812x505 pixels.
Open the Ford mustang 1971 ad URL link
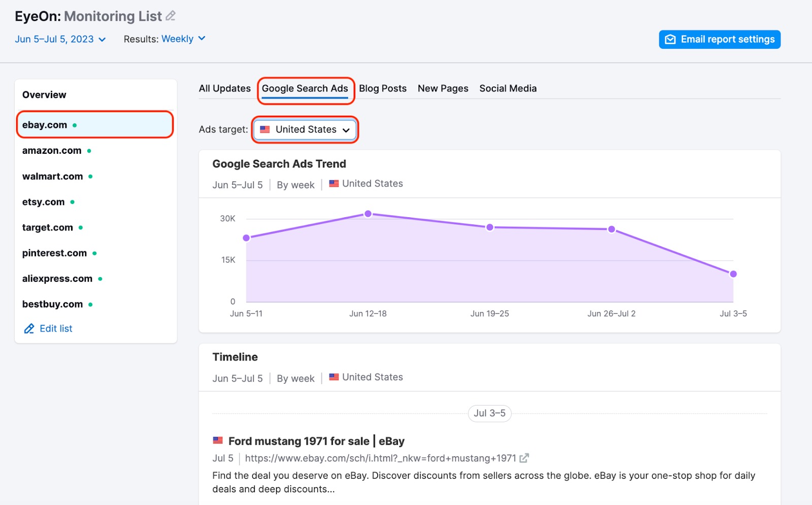[x=380, y=458]
